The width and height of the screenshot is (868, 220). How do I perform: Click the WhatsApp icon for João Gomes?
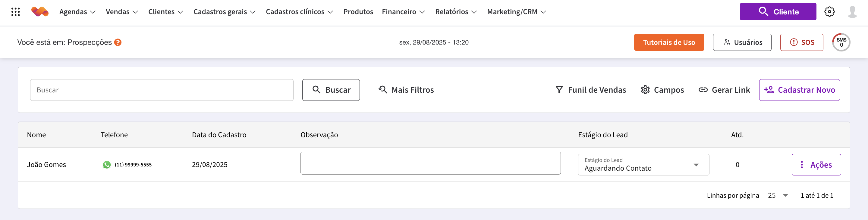(107, 165)
